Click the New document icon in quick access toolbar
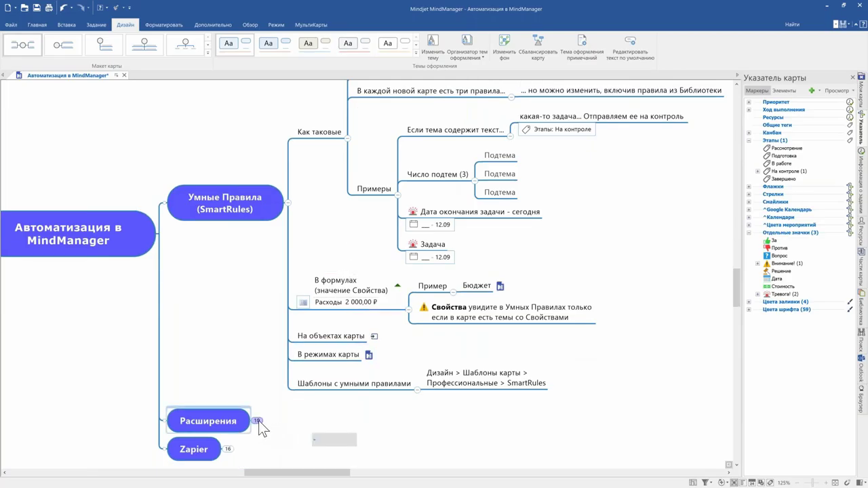Viewport: 868px width, 488px height. pos(8,8)
